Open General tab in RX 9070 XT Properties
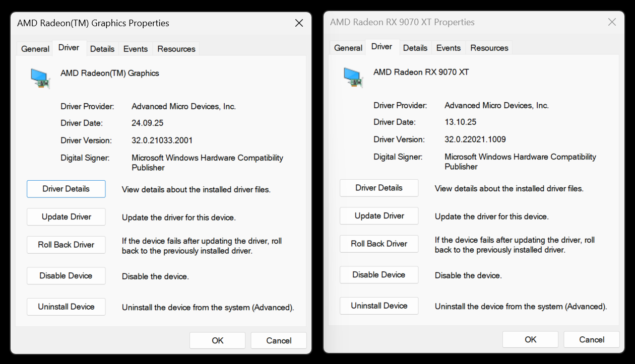Screen dimensions: 635x364 (x=348, y=48)
